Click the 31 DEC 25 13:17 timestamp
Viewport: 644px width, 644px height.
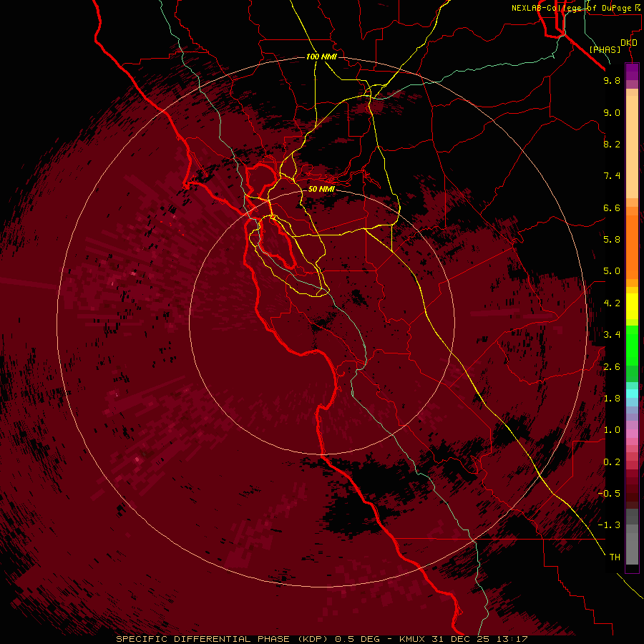[x=479, y=639]
